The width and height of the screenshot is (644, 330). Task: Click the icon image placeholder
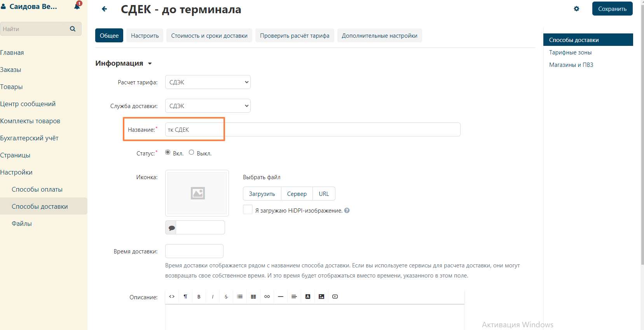(197, 193)
